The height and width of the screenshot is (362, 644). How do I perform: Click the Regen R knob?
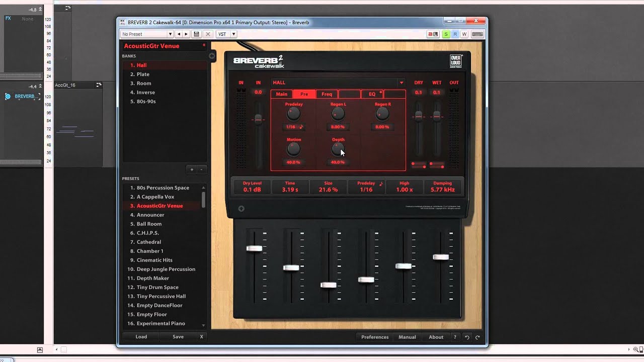pos(382,114)
